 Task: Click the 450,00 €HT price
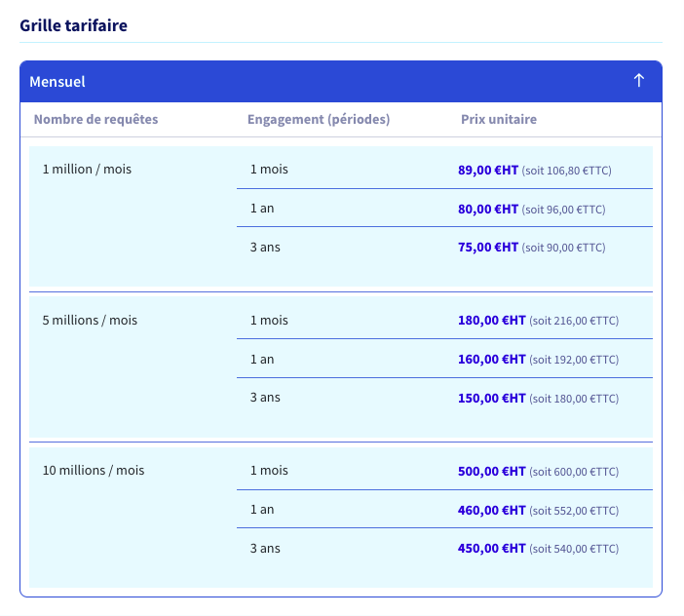(492, 549)
